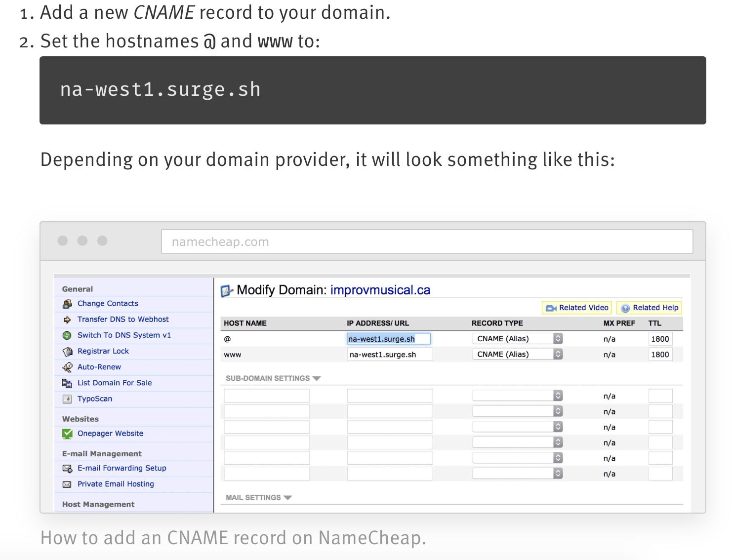
Task: Click the na-west1.surge.sh code block
Action: pos(373,90)
